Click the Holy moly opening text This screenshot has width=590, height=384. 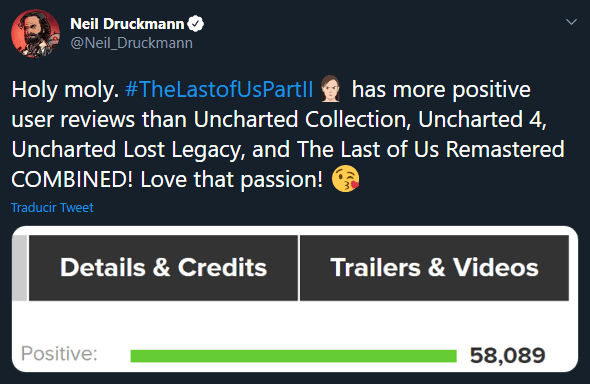coord(65,90)
